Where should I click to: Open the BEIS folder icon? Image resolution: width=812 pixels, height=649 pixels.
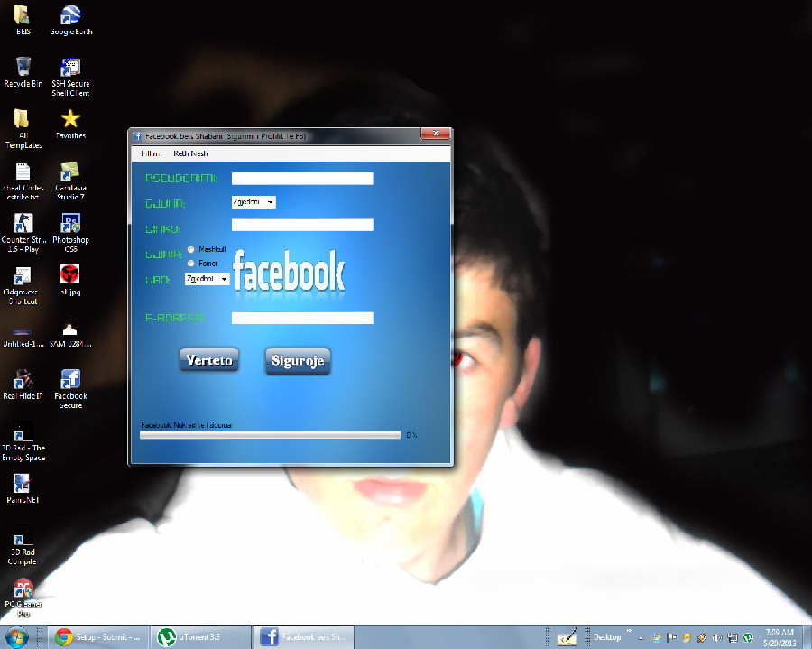pos(23,20)
